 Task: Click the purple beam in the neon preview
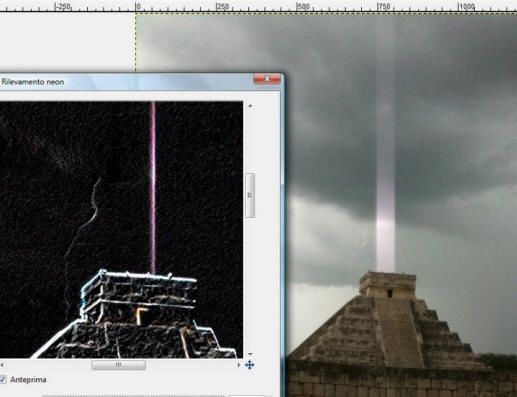[x=153, y=187]
